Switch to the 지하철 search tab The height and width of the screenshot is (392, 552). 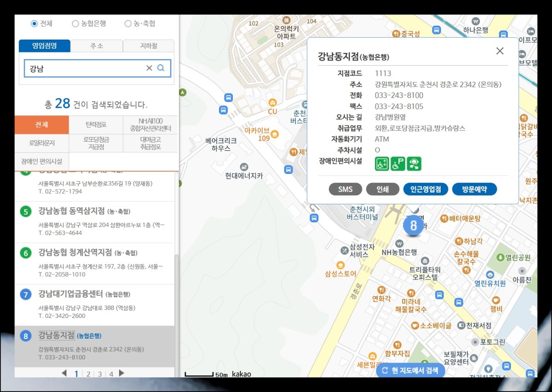[x=149, y=46]
